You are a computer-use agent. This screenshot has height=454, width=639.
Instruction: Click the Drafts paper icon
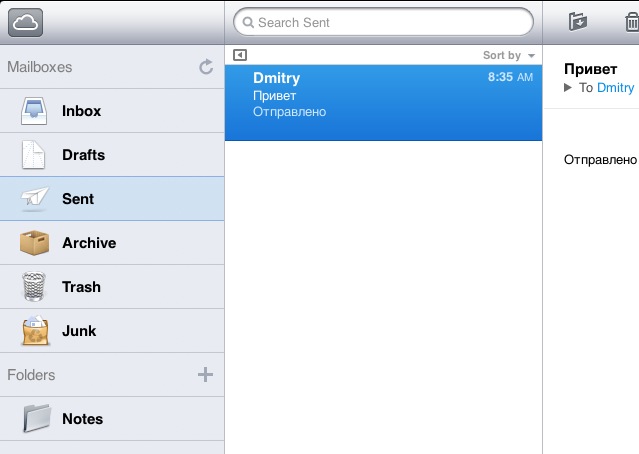point(35,155)
